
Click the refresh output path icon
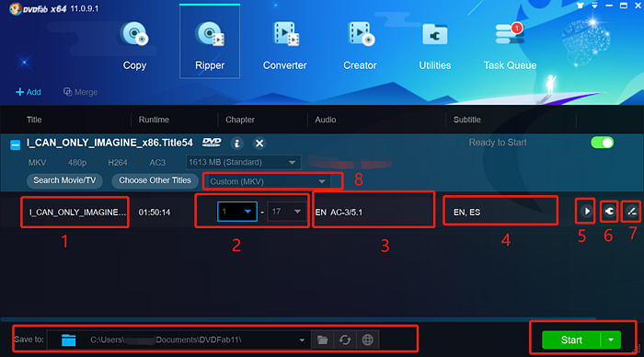tap(345, 340)
